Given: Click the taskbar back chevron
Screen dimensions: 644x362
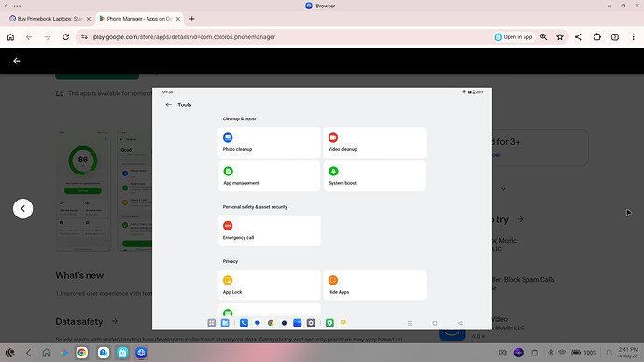Looking at the screenshot, I should 28,353.
